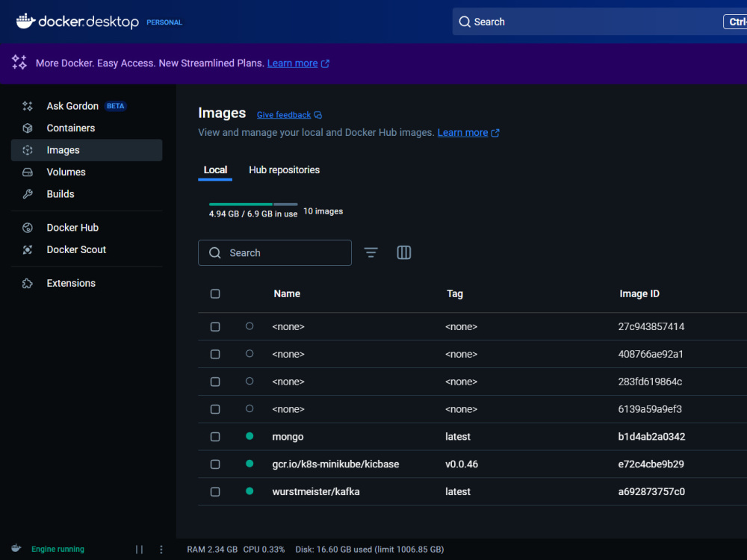Click the Disk usage text in status bar
Viewport: 747px width, 560px height.
[x=370, y=550]
